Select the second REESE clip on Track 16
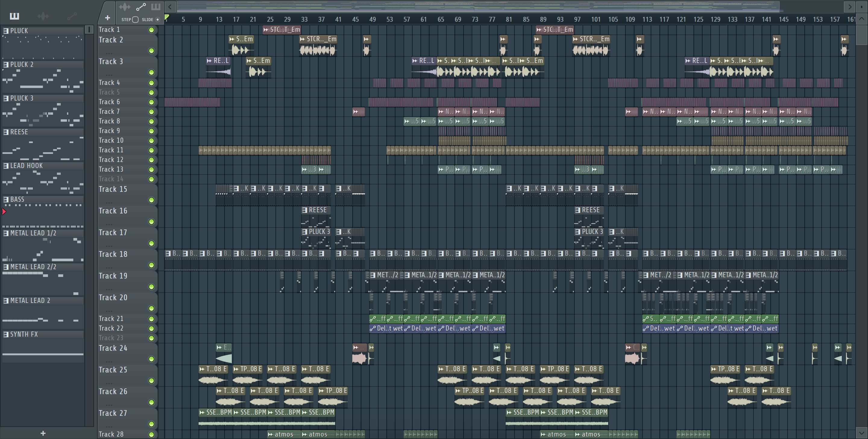 tap(589, 216)
